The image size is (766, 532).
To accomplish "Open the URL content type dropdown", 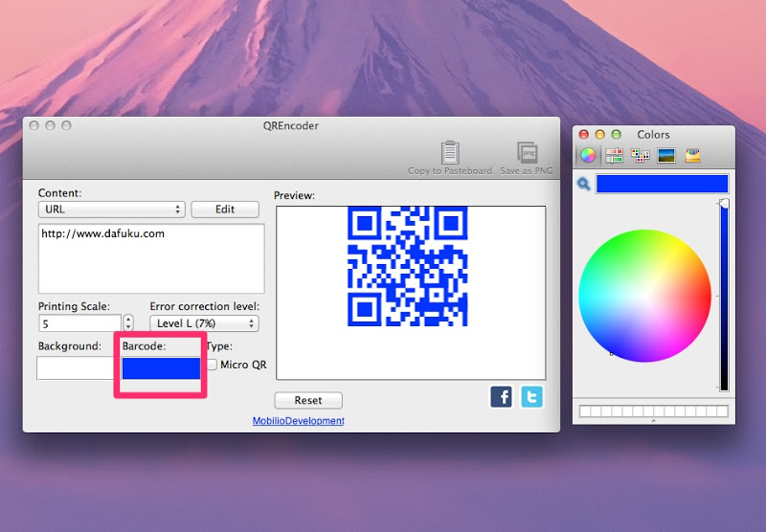I will point(111,210).
